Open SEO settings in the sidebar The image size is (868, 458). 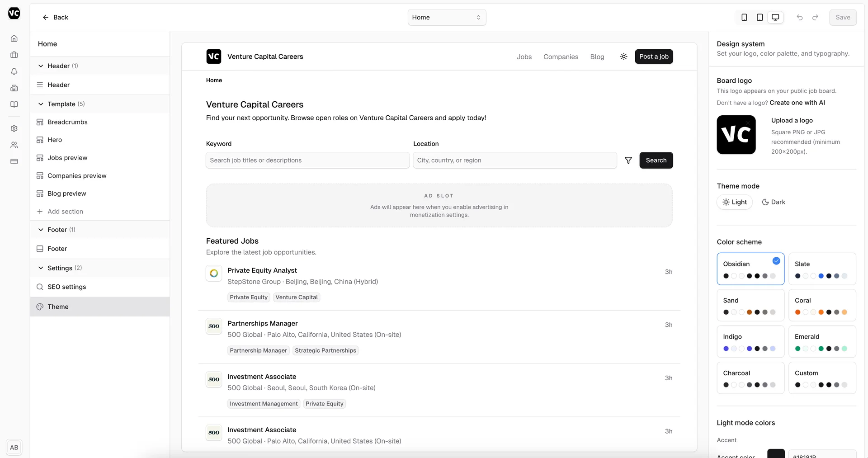[66, 287]
